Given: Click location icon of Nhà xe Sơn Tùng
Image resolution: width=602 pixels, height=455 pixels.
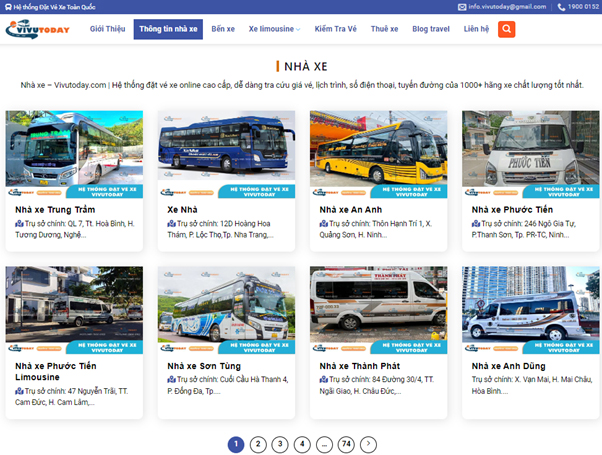Looking at the screenshot, I should (171, 379).
